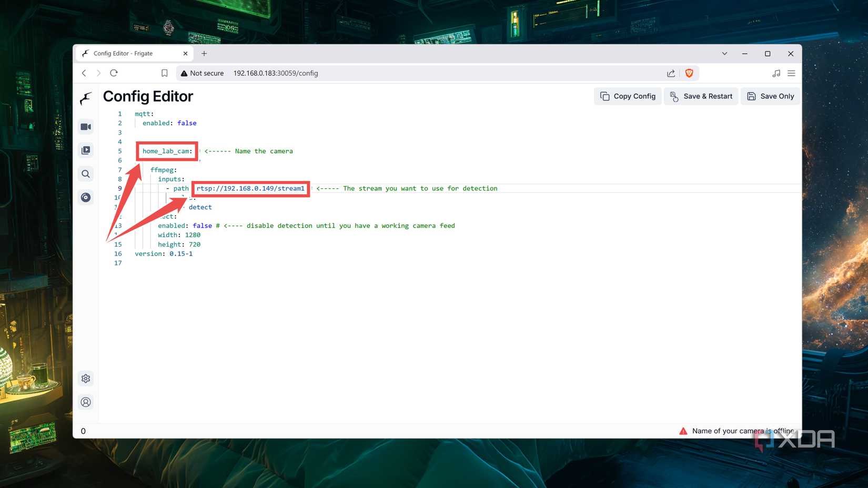Click the Brave Shields lion icon

(689, 73)
